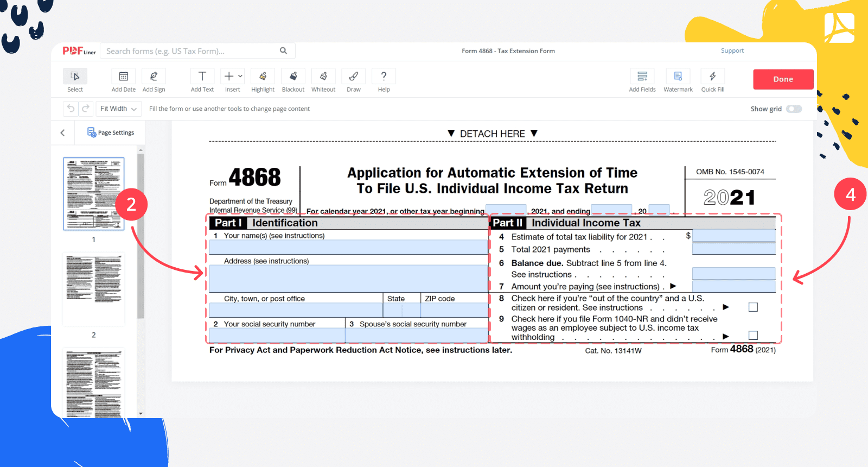Enable the Show grid toggle
Screen dimensions: 868x467
point(794,109)
